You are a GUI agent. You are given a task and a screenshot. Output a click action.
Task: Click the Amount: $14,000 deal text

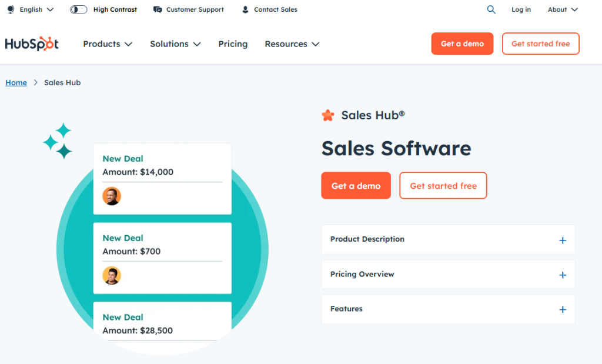(x=138, y=172)
